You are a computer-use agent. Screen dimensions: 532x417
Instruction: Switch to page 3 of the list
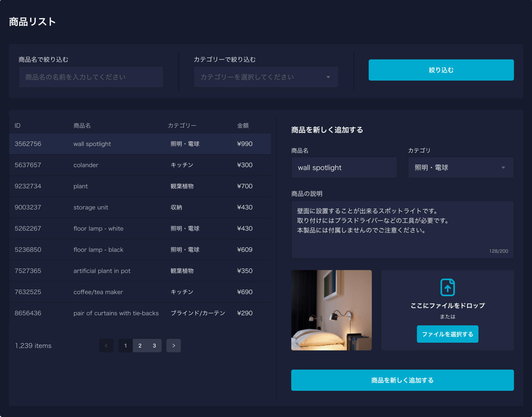click(154, 346)
